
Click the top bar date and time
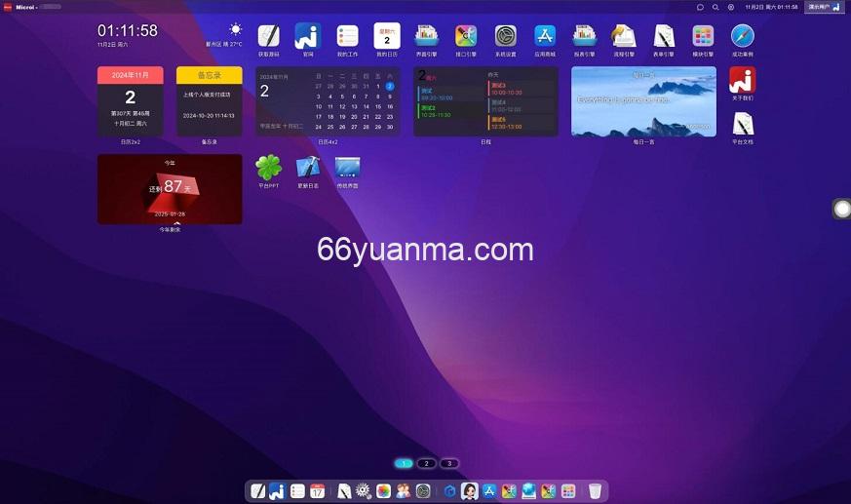pos(771,7)
